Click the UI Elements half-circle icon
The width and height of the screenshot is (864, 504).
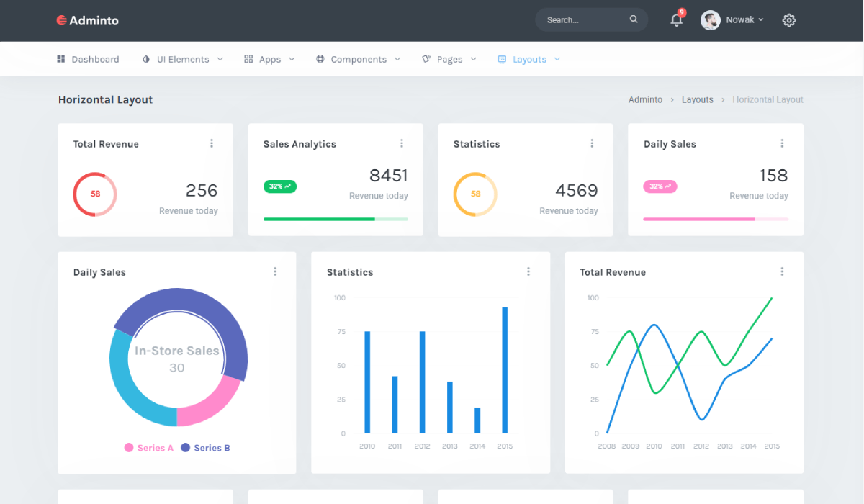click(x=147, y=59)
